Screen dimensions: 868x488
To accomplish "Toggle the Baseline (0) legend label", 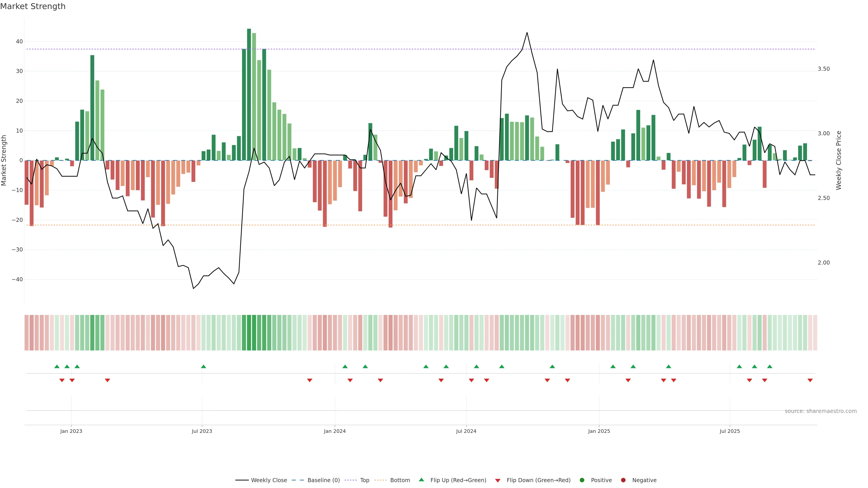I will [323, 480].
